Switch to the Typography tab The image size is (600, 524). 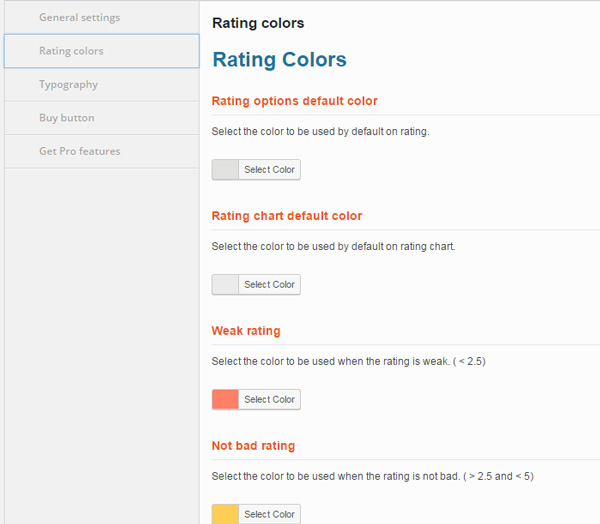pyautogui.click(x=68, y=85)
